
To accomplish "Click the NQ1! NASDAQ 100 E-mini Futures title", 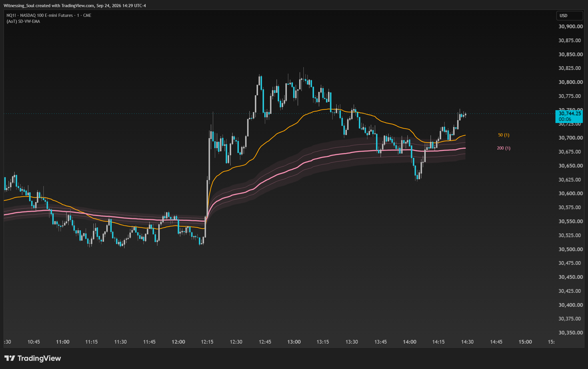I will pyautogui.click(x=49, y=15).
